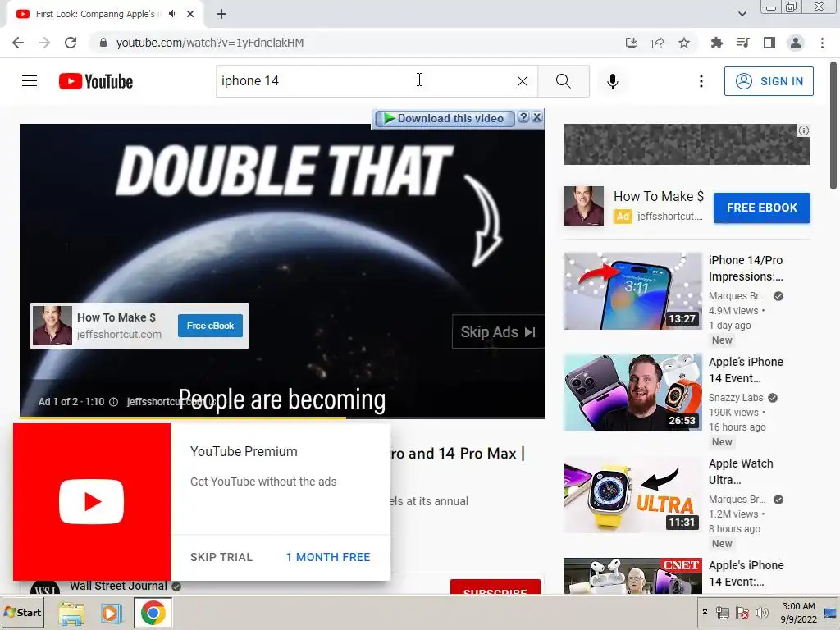Share this page icon in address bar
This screenshot has height=630, width=840.
[658, 43]
